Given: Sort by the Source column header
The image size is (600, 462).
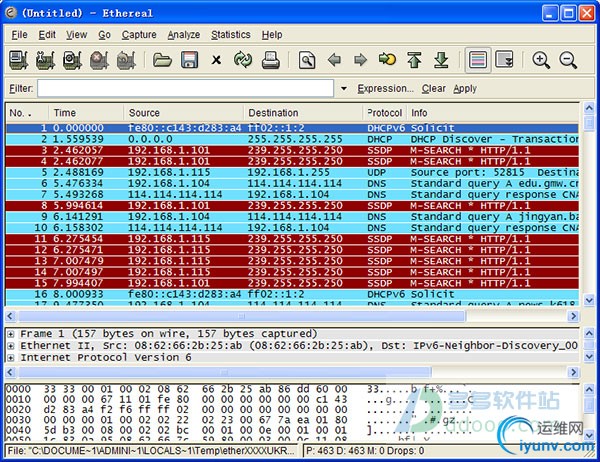Looking at the screenshot, I should 184,113.
